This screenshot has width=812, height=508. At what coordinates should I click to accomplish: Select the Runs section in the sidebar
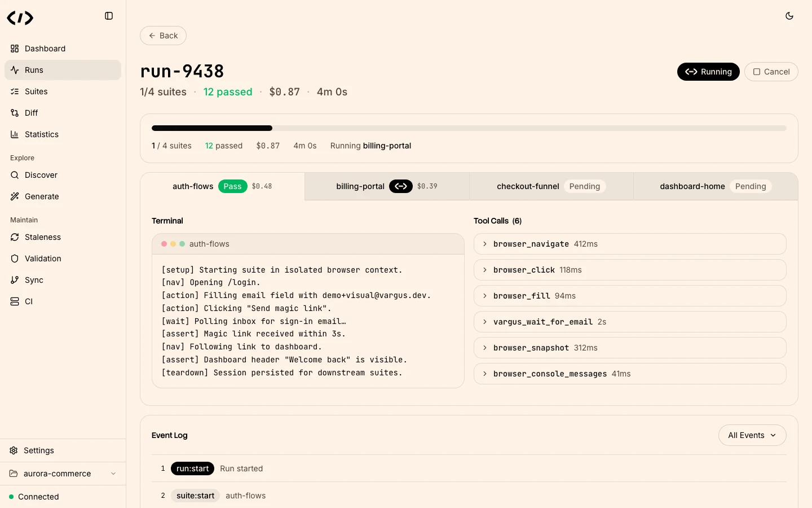pos(34,70)
